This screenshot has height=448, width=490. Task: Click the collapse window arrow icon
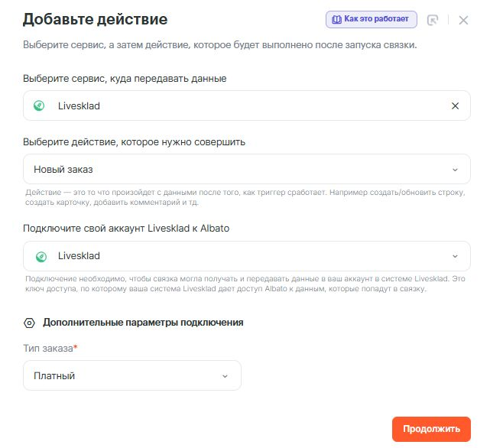pyautogui.click(x=433, y=20)
